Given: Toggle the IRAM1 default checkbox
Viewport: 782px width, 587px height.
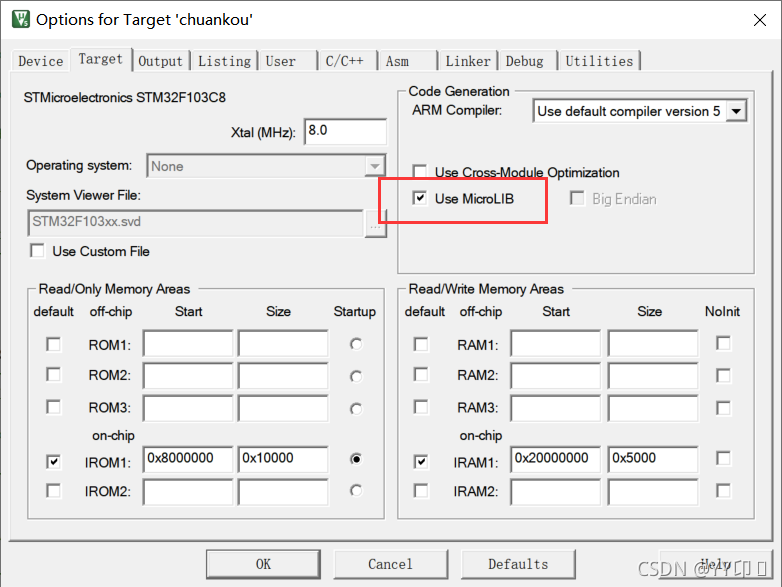Looking at the screenshot, I should (421, 462).
